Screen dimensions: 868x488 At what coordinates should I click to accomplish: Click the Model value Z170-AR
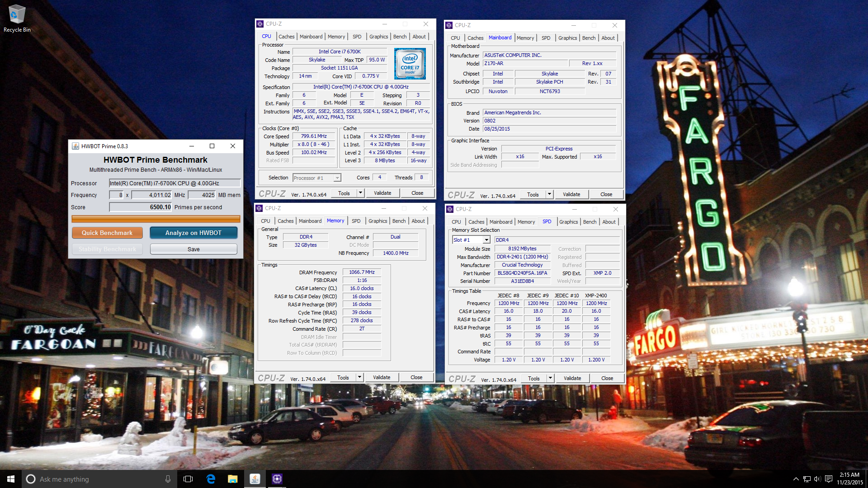point(525,63)
